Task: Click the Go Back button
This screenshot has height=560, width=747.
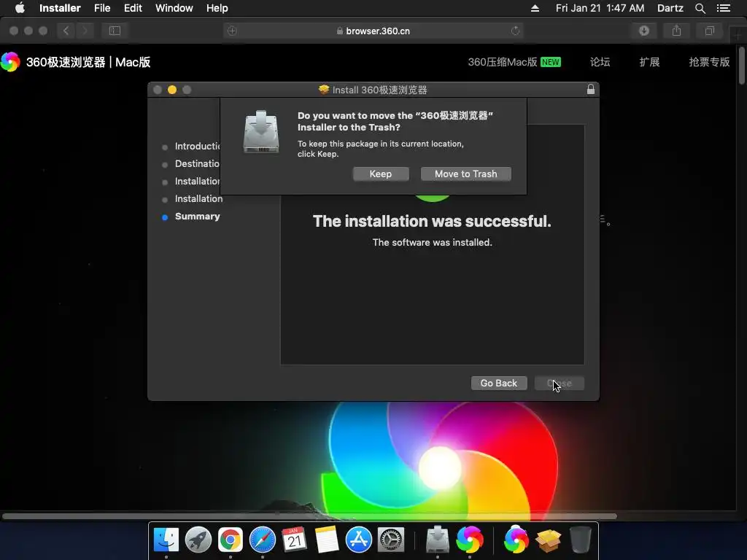Action: (499, 383)
